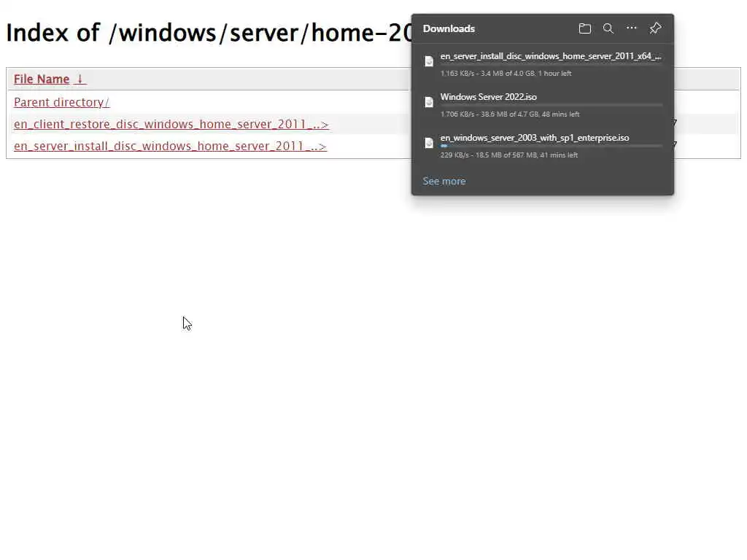This screenshot has width=747, height=560.
Task: Open en_server_install_disc_windows_home_server_2011 page link
Action: [170, 146]
